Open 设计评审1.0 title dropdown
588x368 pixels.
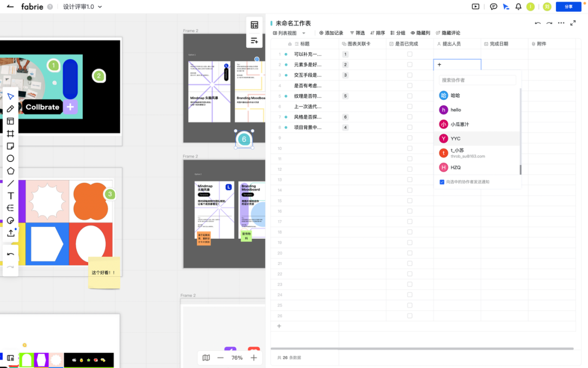[x=83, y=7]
